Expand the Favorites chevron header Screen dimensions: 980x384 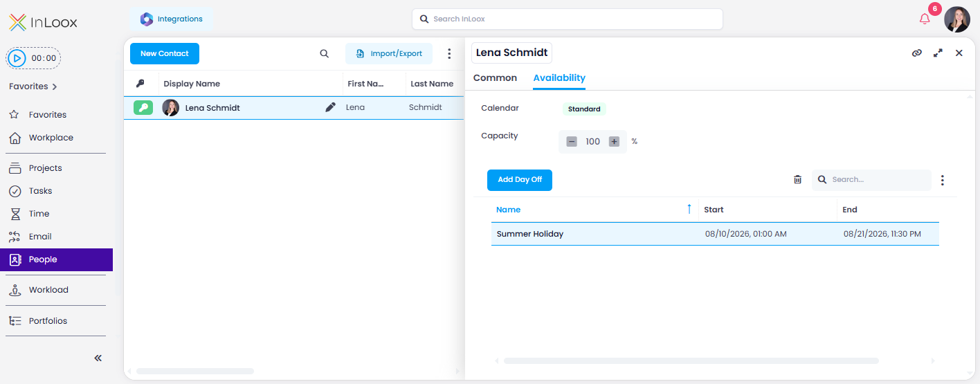pyautogui.click(x=33, y=86)
